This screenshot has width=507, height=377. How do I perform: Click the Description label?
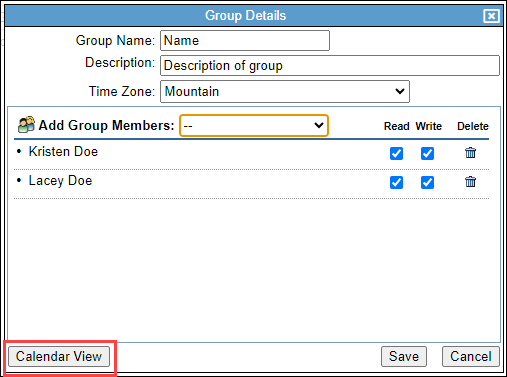tap(120, 63)
